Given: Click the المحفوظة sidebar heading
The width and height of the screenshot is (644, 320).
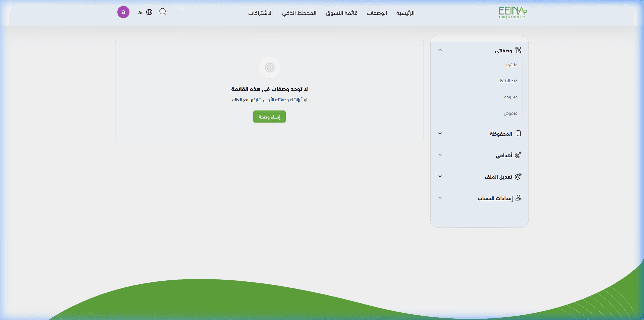Looking at the screenshot, I should 501,134.
